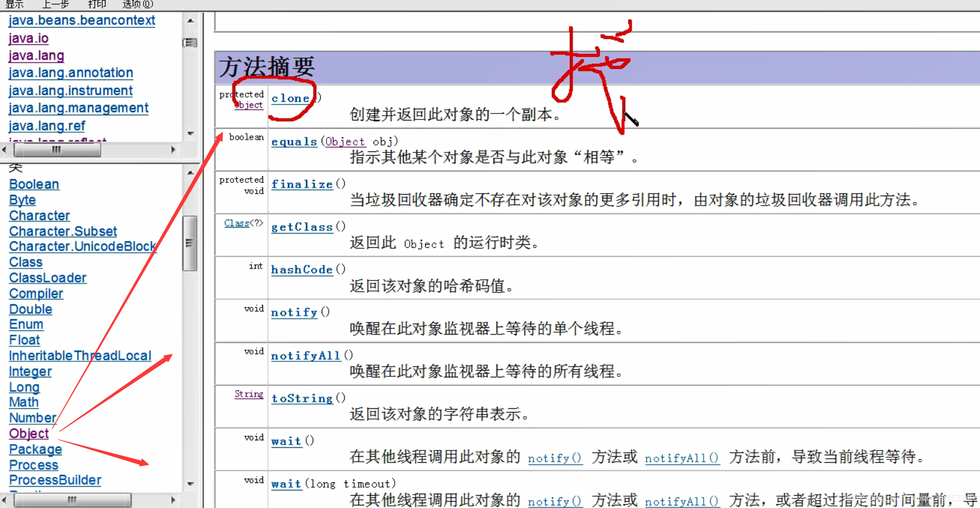Open the Character.Subset class link
The width and height of the screenshot is (980, 508).
coord(63,231)
